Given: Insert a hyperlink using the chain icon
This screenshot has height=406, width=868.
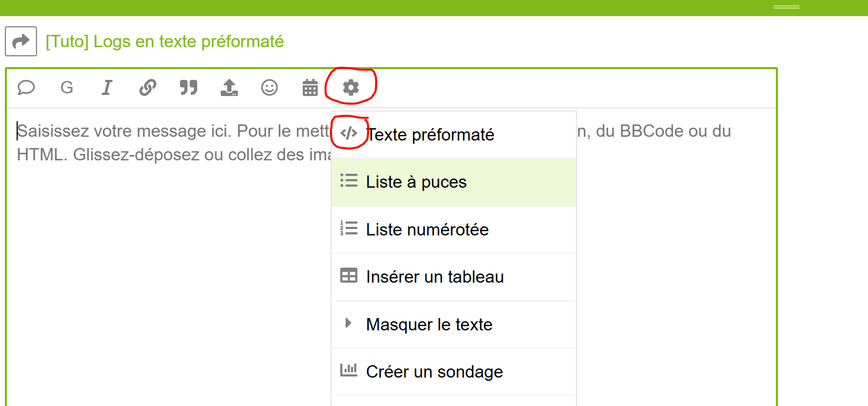Looking at the screenshot, I should 148,87.
